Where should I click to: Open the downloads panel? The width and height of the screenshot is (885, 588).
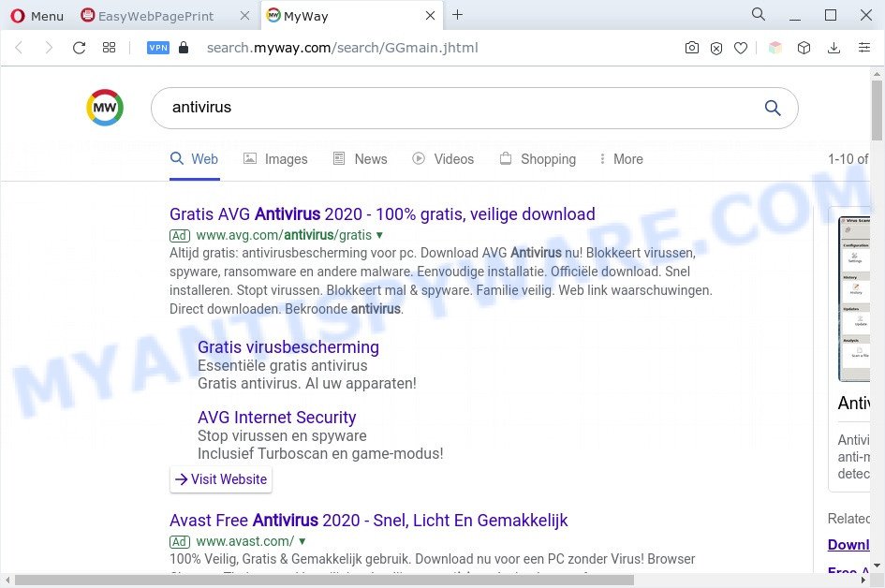tap(833, 48)
